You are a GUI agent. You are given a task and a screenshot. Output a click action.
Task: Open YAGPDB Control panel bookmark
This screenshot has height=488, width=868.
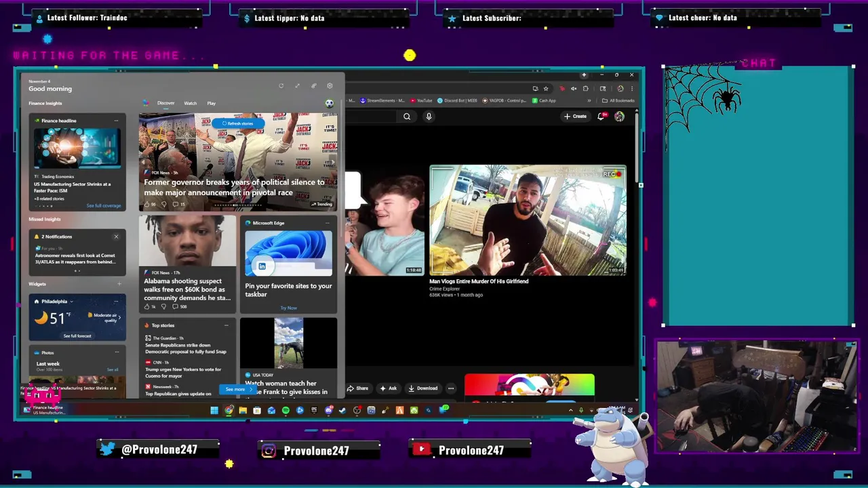click(505, 100)
